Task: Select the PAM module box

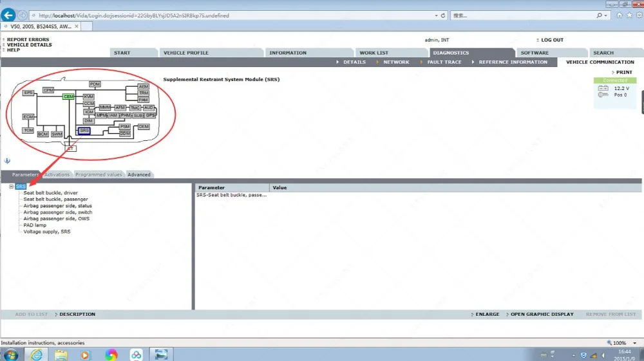Action: tap(143, 100)
